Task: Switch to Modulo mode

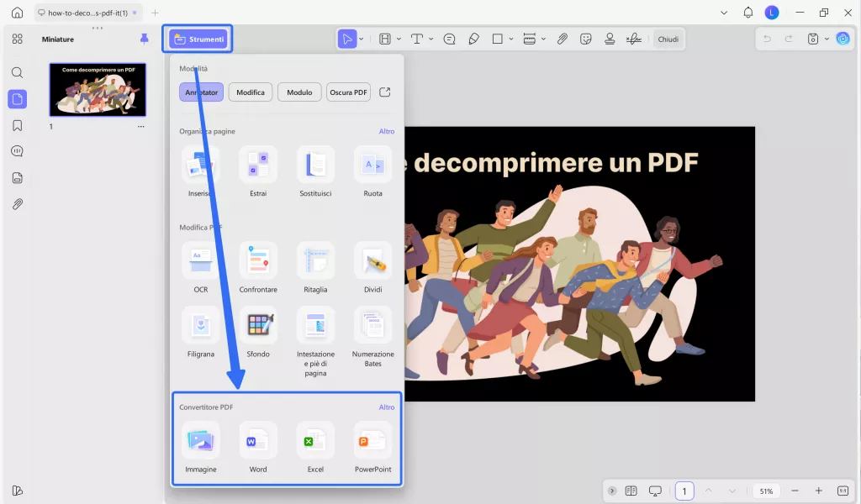Action: 299,92
